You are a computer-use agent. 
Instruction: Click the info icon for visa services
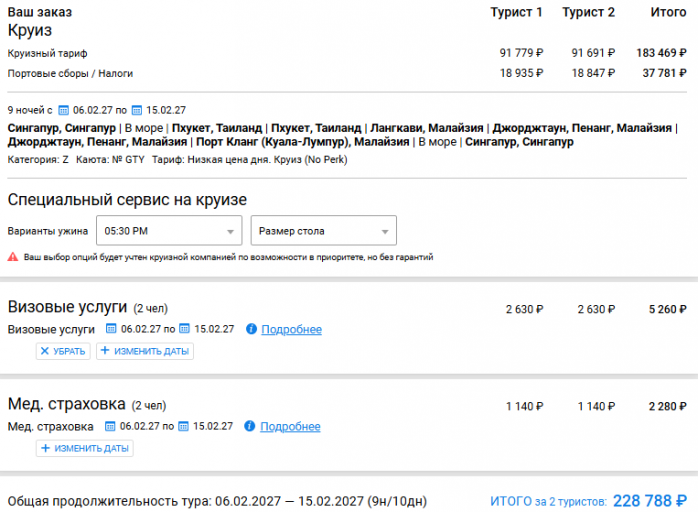tap(252, 329)
